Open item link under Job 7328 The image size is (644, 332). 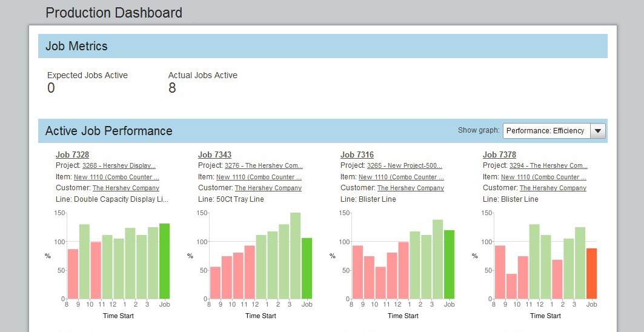click(116, 177)
